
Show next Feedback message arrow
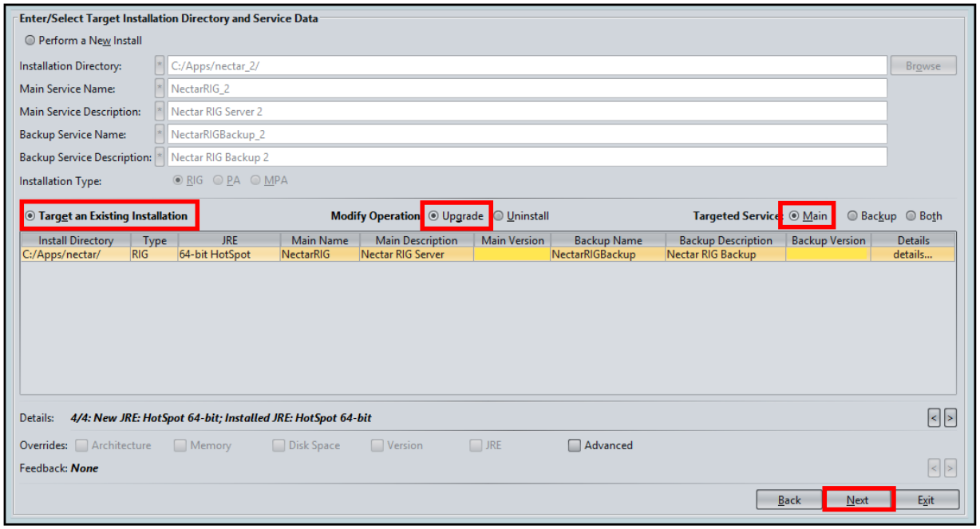[950, 468]
